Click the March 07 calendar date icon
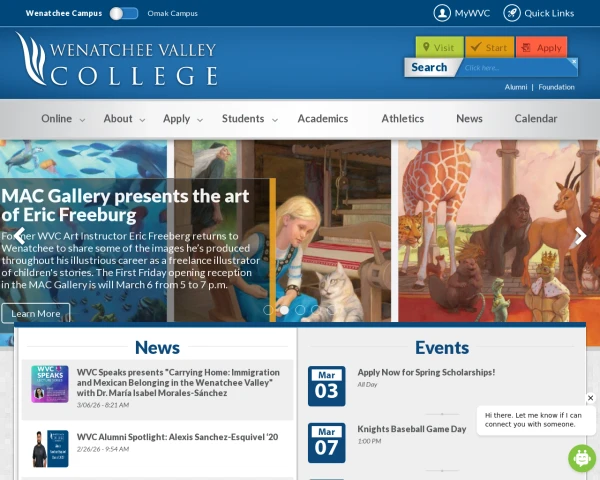 click(326, 443)
